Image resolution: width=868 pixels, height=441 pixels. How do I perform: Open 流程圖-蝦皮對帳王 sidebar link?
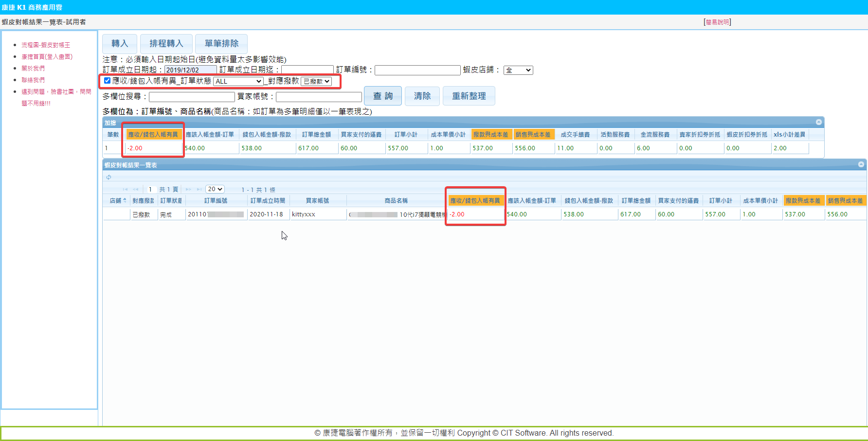[46, 45]
